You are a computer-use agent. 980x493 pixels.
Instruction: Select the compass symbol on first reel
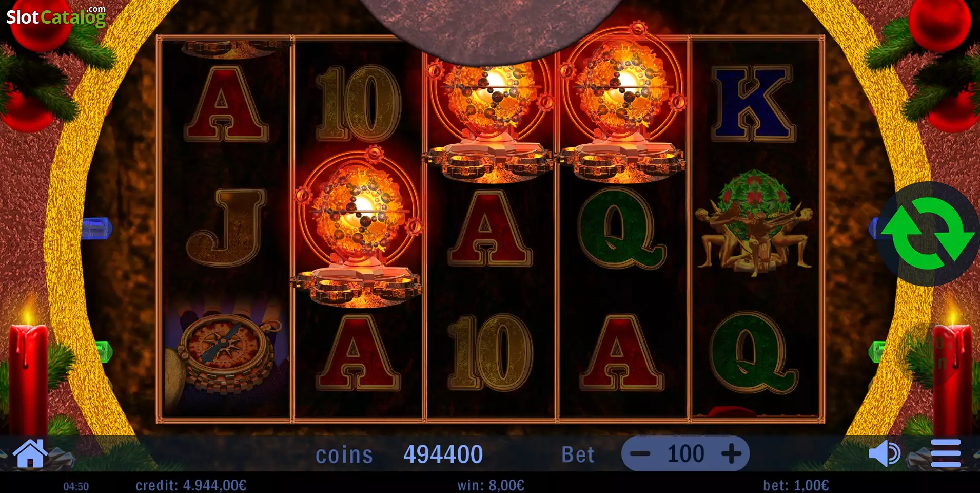point(226,348)
